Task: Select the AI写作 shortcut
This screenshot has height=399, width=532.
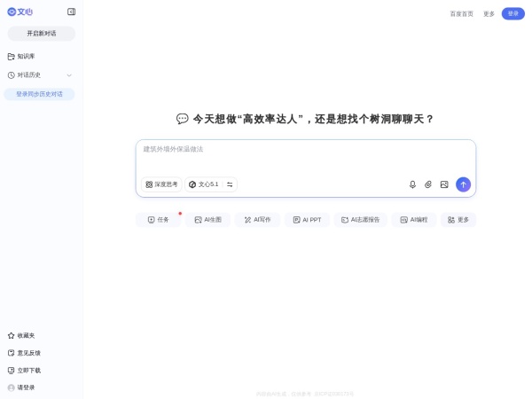Action: tap(257, 220)
